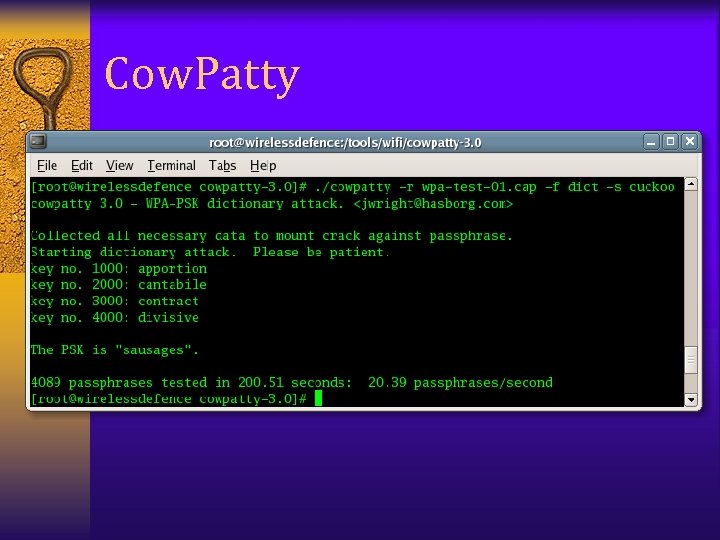Click the green cursor at the prompt

coord(319,398)
